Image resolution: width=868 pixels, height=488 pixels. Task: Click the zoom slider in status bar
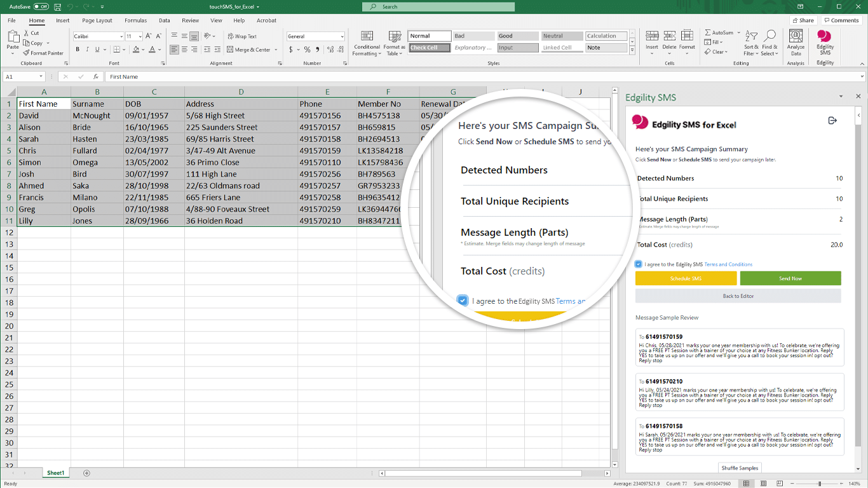point(819,484)
